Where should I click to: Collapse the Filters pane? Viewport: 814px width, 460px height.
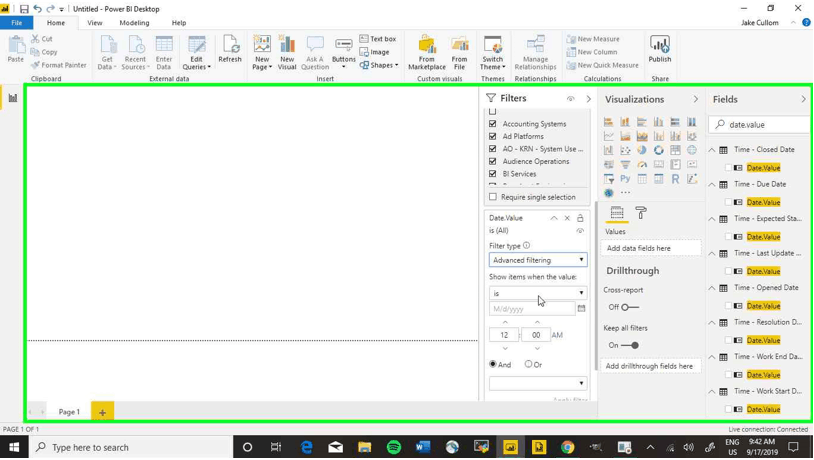tap(588, 99)
